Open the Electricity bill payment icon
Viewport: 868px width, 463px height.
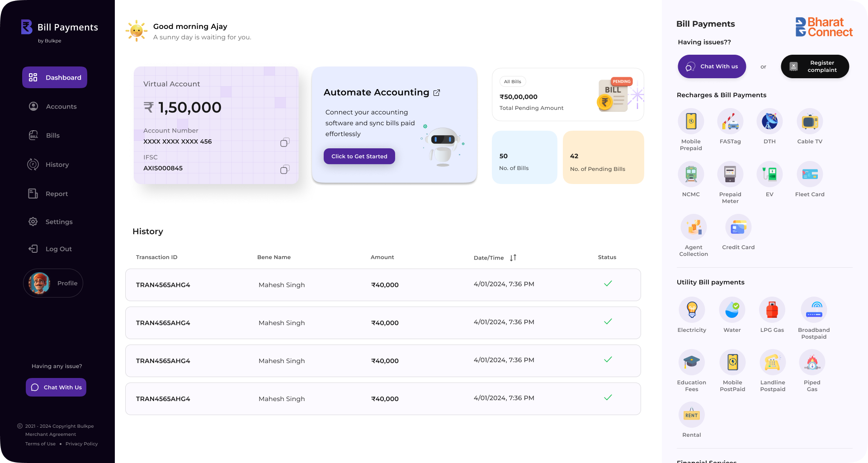tap(692, 310)
